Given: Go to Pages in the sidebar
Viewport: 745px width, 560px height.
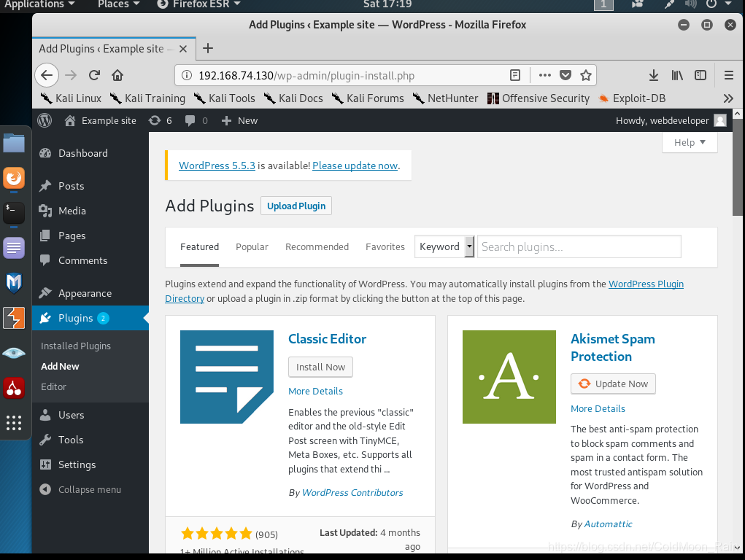Looking at the screenshot, I should [x=90, y=236].
